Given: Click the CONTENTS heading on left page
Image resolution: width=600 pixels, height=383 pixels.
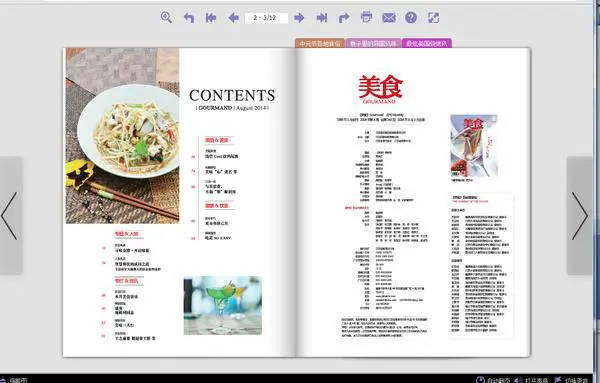Looking at the screenshot, I should [x=232, y=95].
